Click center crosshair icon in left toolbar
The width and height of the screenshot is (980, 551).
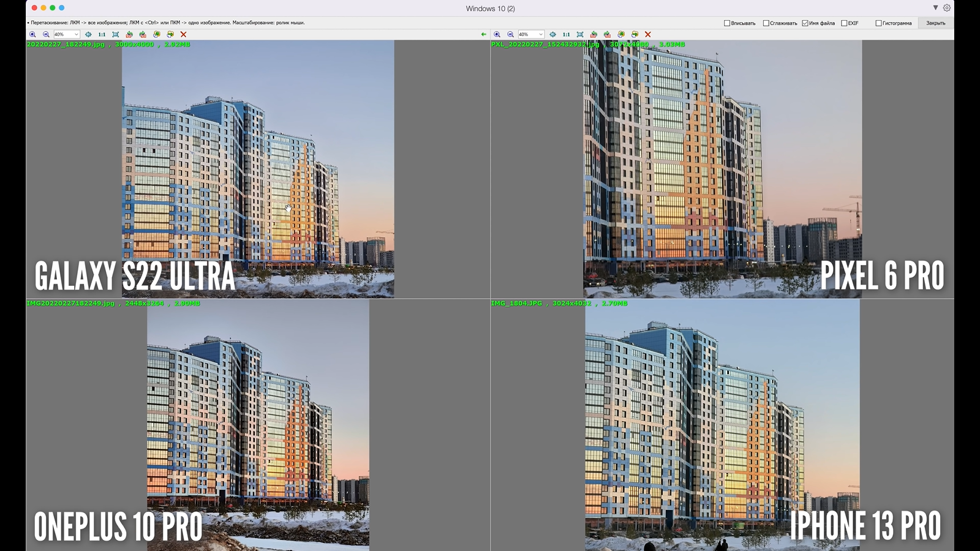tap(88, 34)
